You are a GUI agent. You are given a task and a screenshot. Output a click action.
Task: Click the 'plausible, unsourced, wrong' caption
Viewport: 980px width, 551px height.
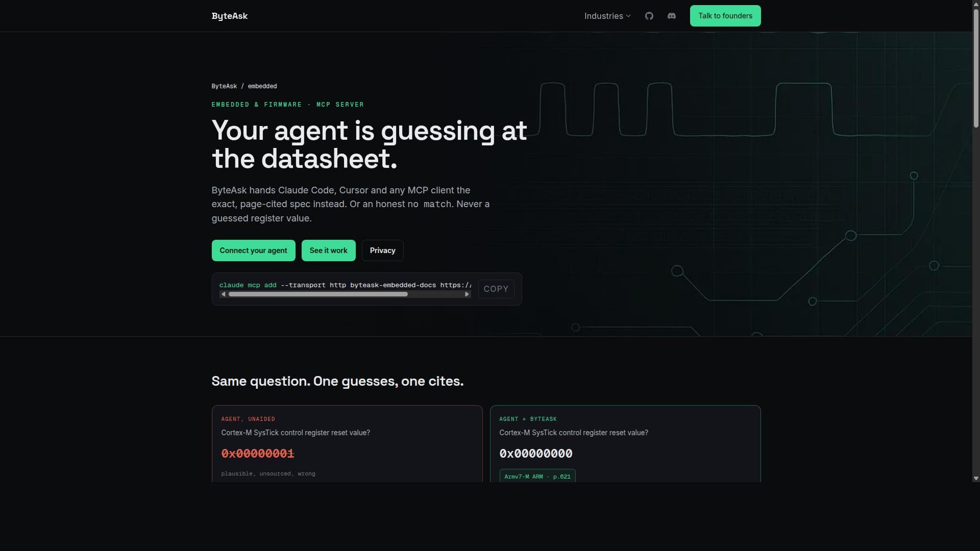pyautogui.click(x=268, y=474)
